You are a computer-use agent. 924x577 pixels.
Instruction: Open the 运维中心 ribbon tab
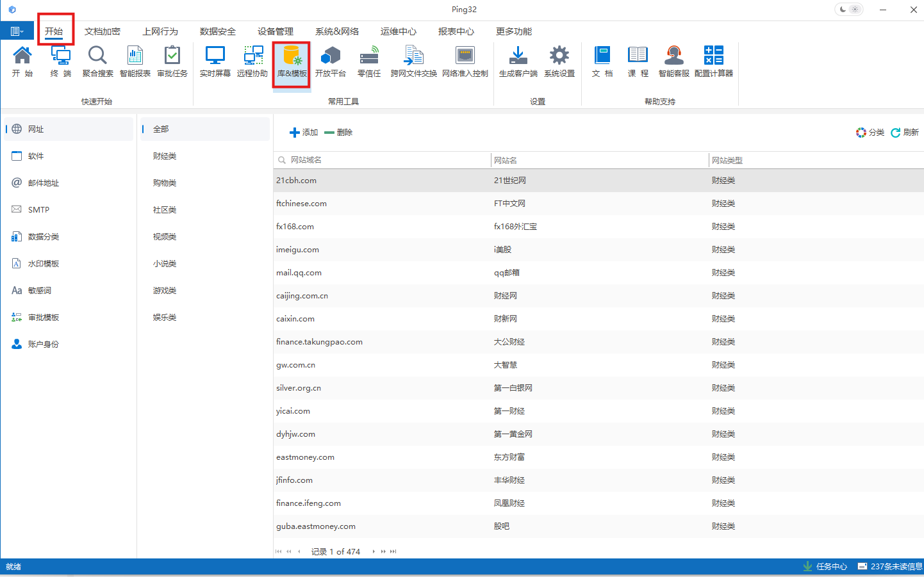[398, 31]
